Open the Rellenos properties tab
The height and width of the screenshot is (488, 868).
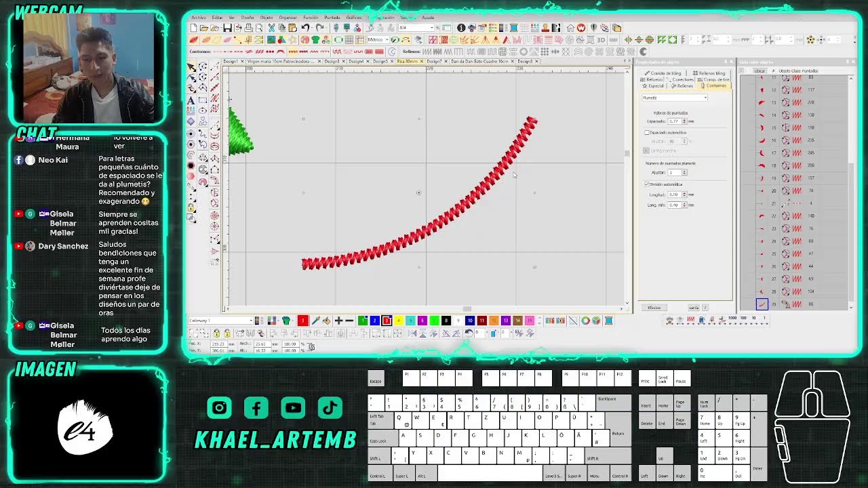click(x=682, y=85)
